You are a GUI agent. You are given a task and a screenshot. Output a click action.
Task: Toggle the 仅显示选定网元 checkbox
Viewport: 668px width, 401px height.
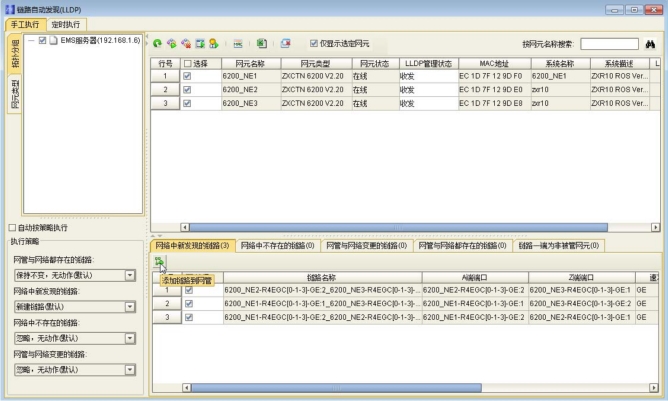[314, 44]
